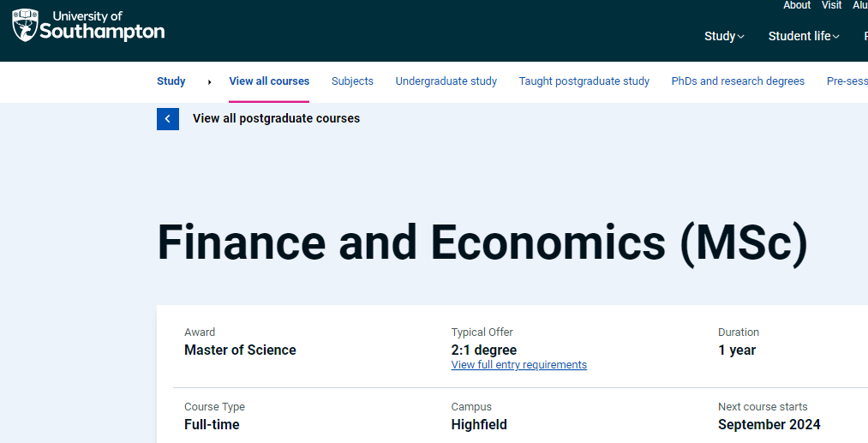Click the Master of Science award text

(x=240, y=350)
